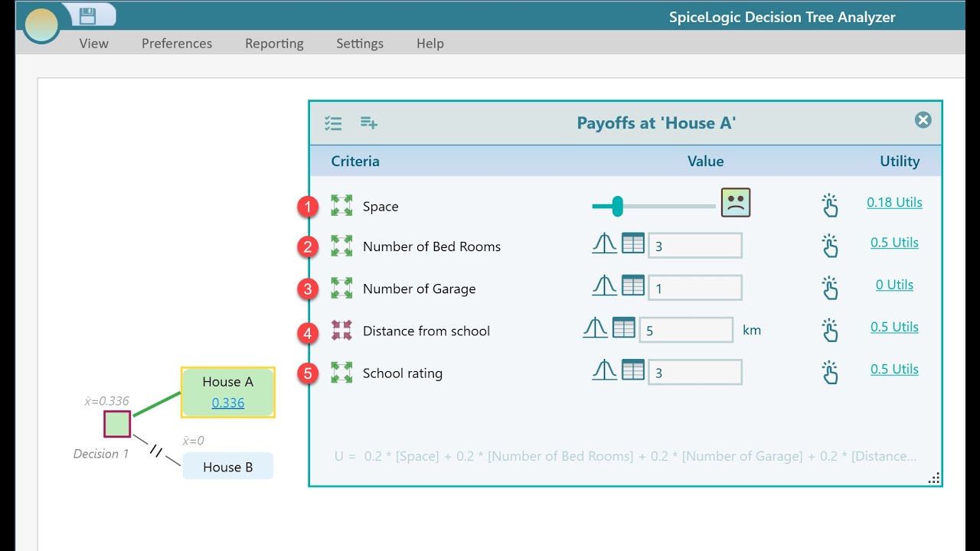Click the Number of Garage label
The height and width of the screenshot is (551, 980).
click(420, 289)
